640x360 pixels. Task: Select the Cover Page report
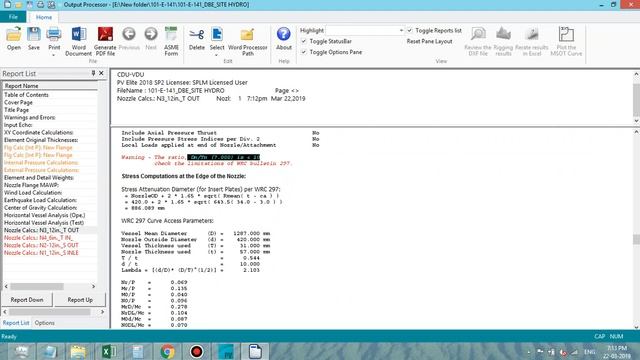(18, 102)
